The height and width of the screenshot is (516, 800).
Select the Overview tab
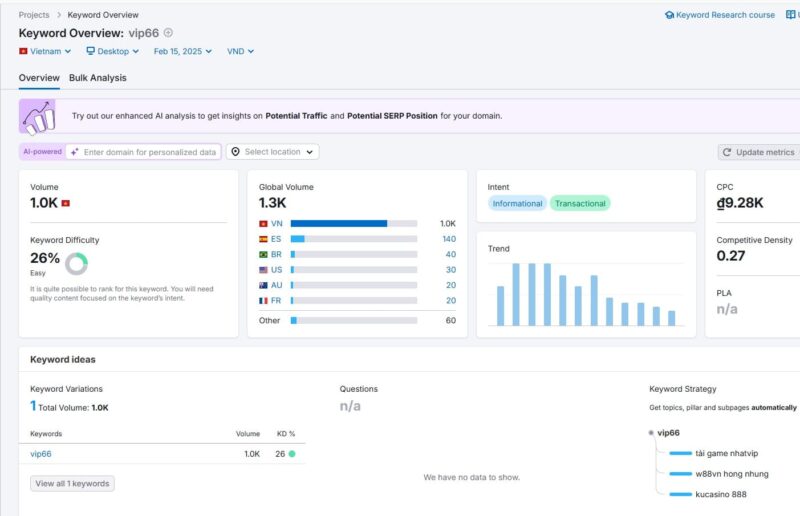[x=39, y=78]
